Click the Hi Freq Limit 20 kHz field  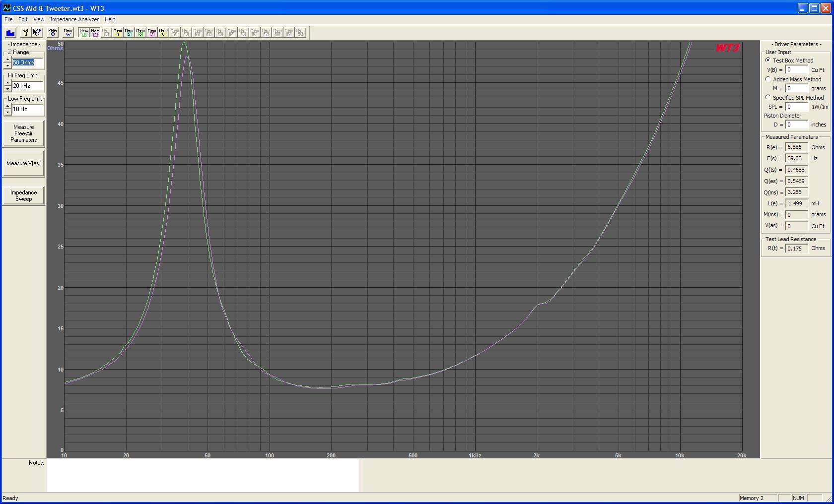point(28,86)
